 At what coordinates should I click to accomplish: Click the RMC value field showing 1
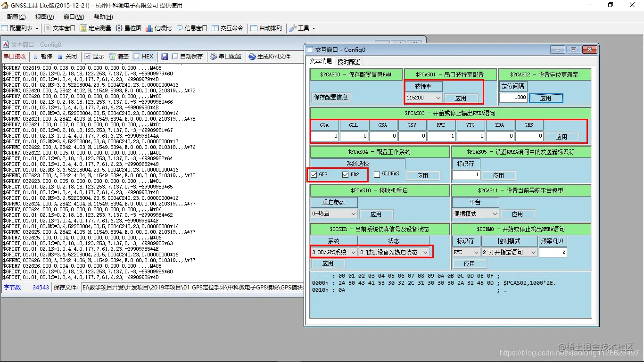(x=441, y=136)
